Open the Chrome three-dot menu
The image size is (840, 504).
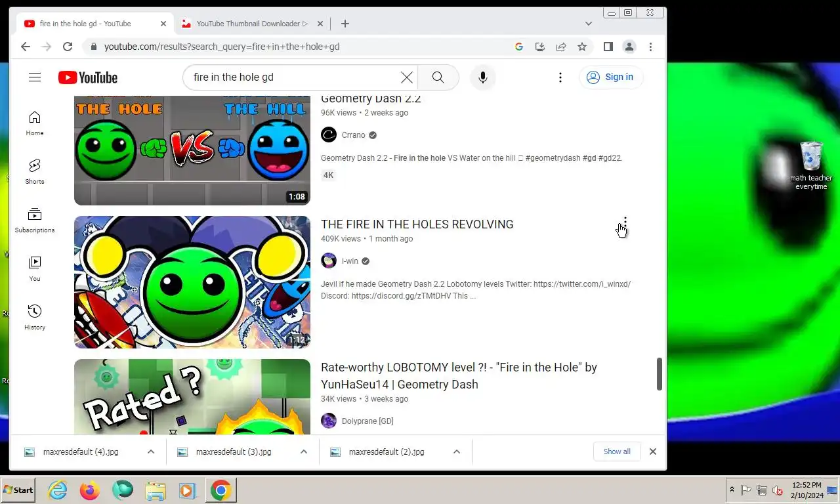[x=650, y=47]
